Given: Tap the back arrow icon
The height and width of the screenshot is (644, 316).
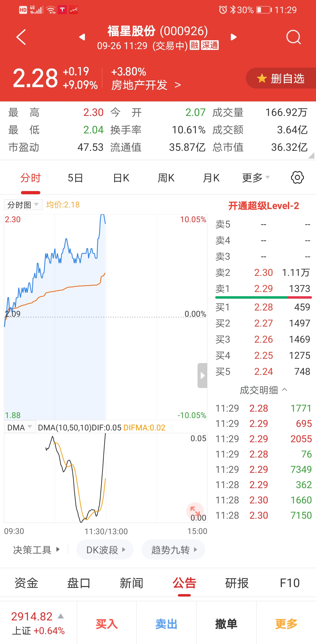Looking at the screenshot, I should 21,37.
